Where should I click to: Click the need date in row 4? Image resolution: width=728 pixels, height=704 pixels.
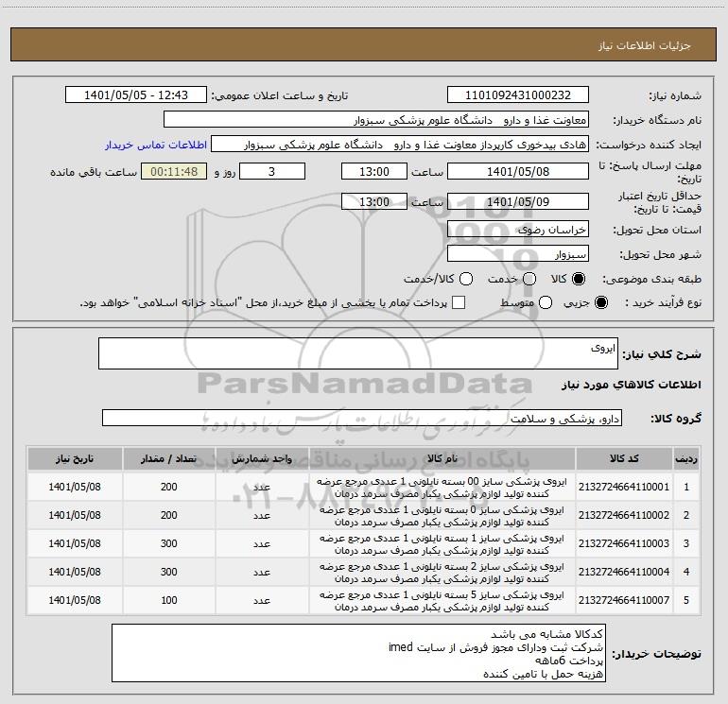point(75,572)
